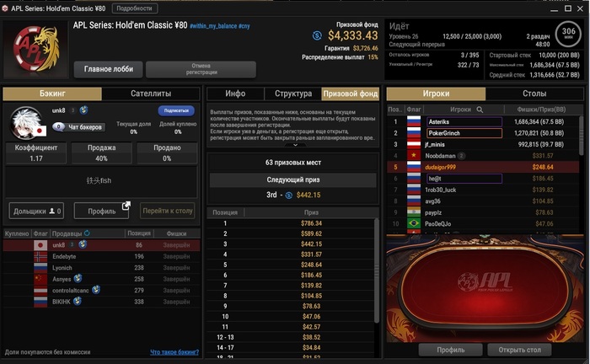
Task: Click the Чат бэкеров chat button
Action: pyautogui.click(x=78, y=127)
